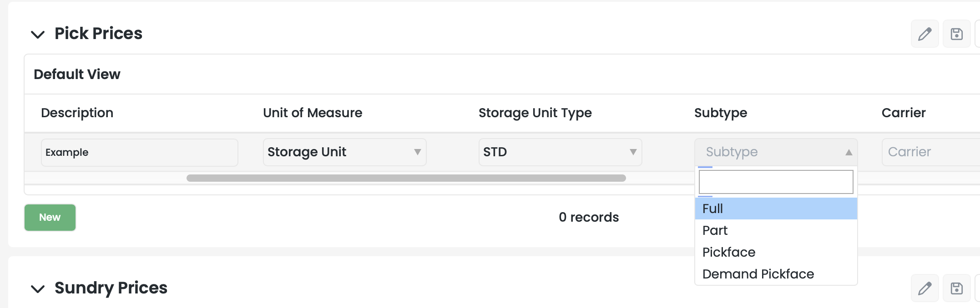Click the table's horizontal scrollbar
This screenshot has height=308, width=980.
point(406,178)
